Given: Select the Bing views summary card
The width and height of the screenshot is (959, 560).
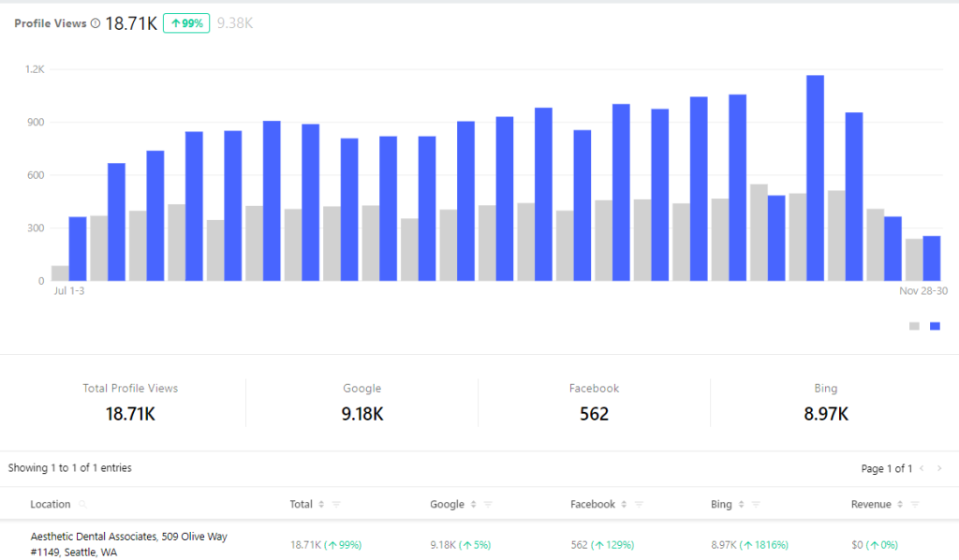Looking at the screenshot, I should pyautogui.click(x=825, y=403).
